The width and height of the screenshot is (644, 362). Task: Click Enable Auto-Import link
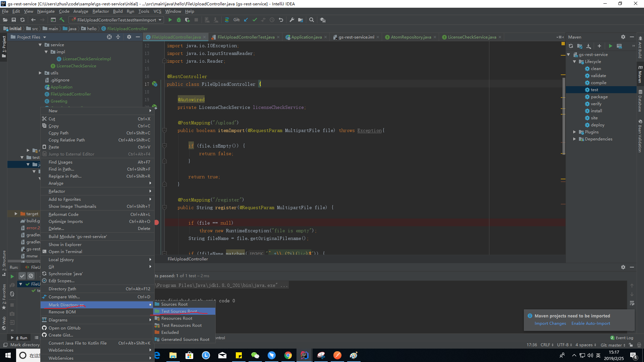click(591, 323)
